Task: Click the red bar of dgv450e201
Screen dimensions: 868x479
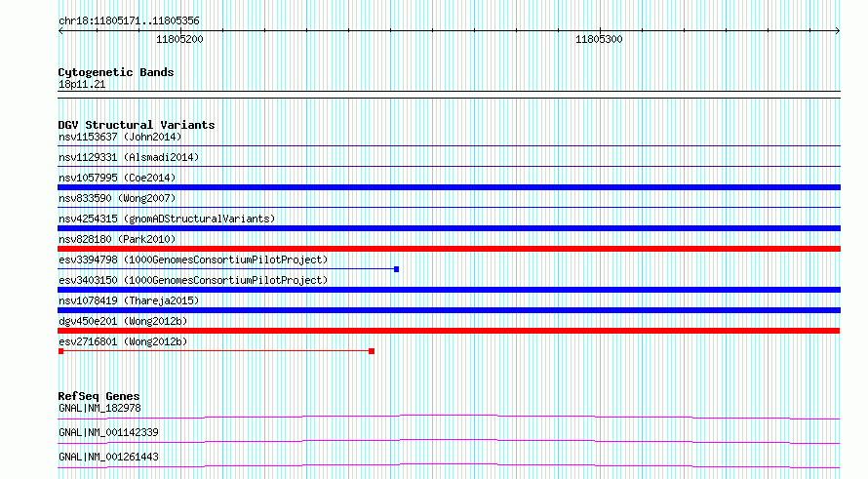Action: 449,331
